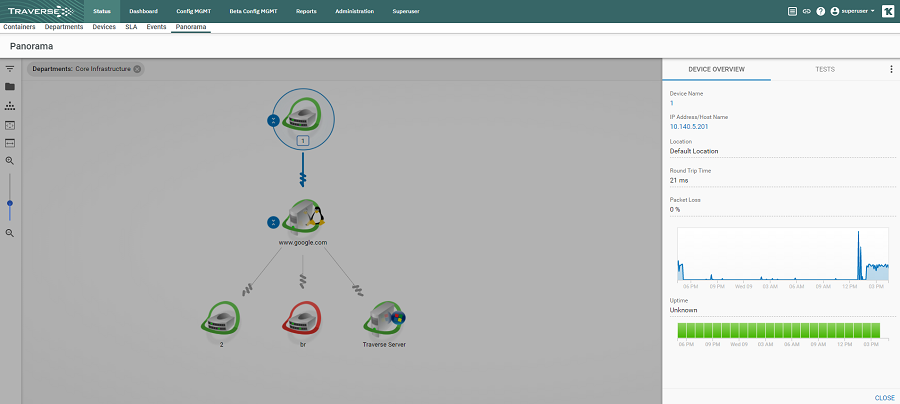This screenshot has height=404, width=900.
Task: Click the link chain icon in top bar
Action: point(806,11)
